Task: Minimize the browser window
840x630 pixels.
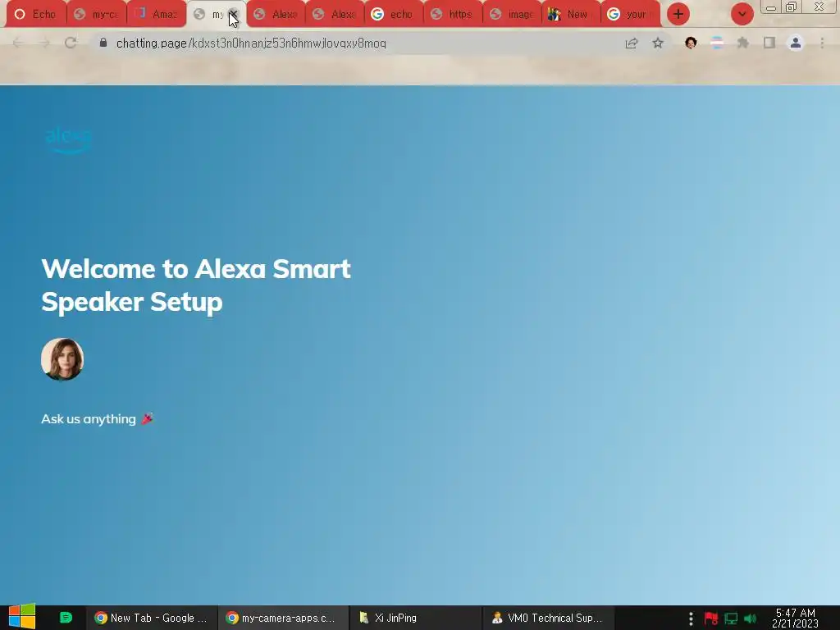Action: (x=771, y=7)
